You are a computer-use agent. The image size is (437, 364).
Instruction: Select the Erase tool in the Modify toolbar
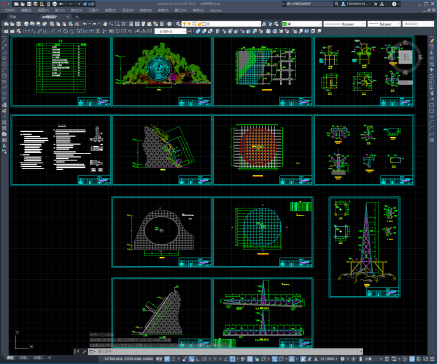point(432,41)
